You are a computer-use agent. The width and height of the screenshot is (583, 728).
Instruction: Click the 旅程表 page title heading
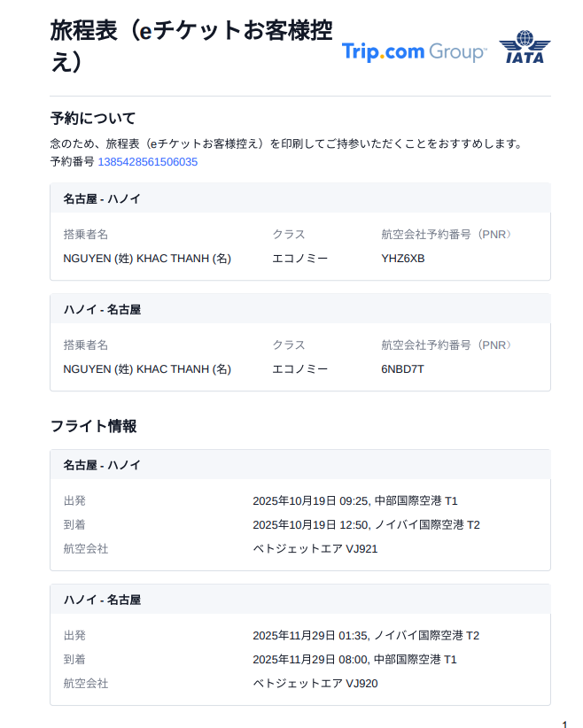coord(191,45)
